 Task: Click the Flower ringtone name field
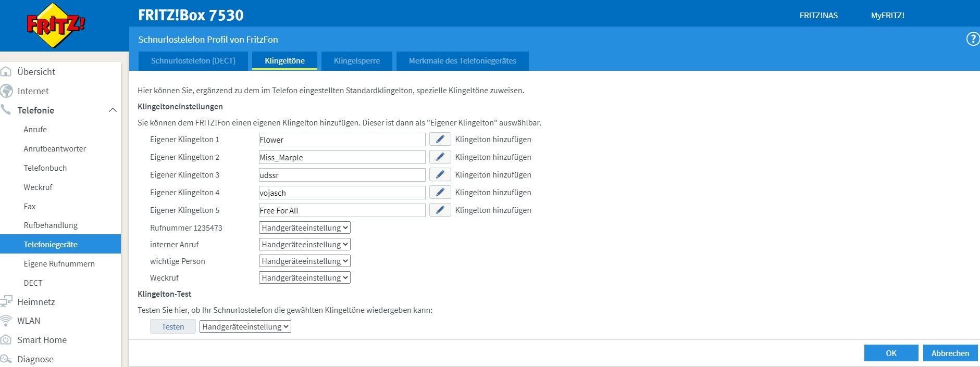pyautogui.click(x=342, y=140)
